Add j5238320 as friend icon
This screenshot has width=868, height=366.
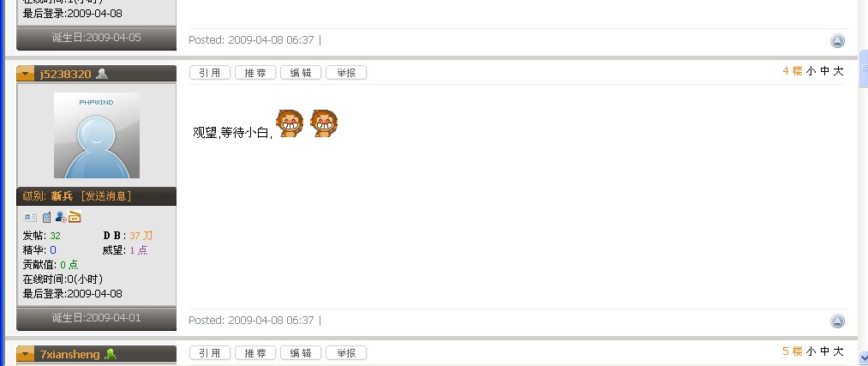coord(61,217)
